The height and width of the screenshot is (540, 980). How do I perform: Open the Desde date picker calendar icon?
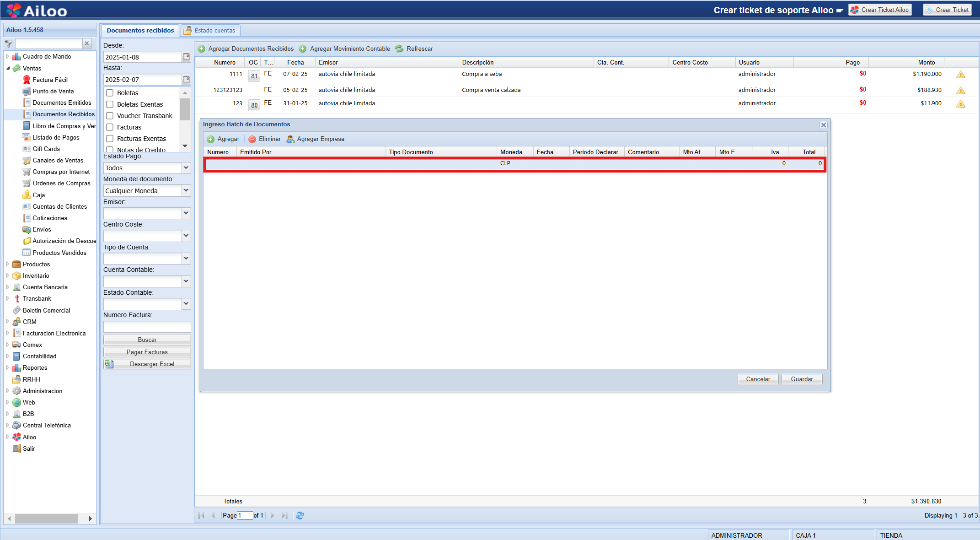(186, 57)
